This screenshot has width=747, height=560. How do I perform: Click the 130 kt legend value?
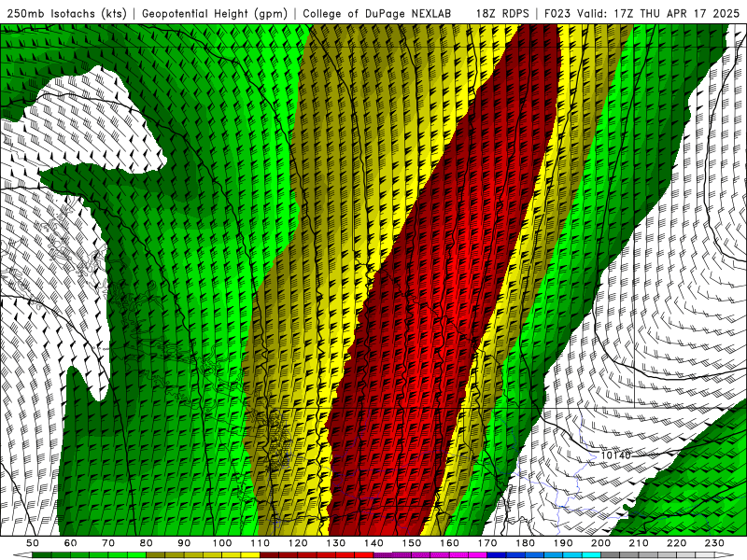[336, 543]
